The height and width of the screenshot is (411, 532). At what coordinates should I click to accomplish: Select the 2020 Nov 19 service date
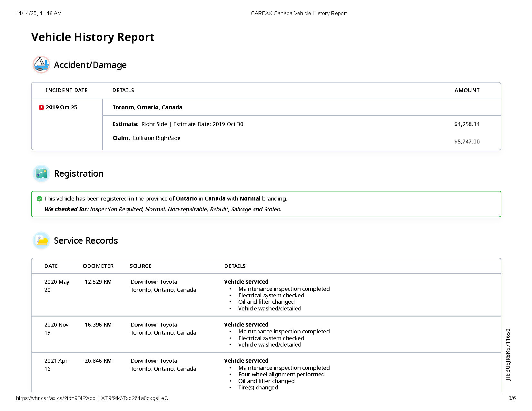[56, 328]
